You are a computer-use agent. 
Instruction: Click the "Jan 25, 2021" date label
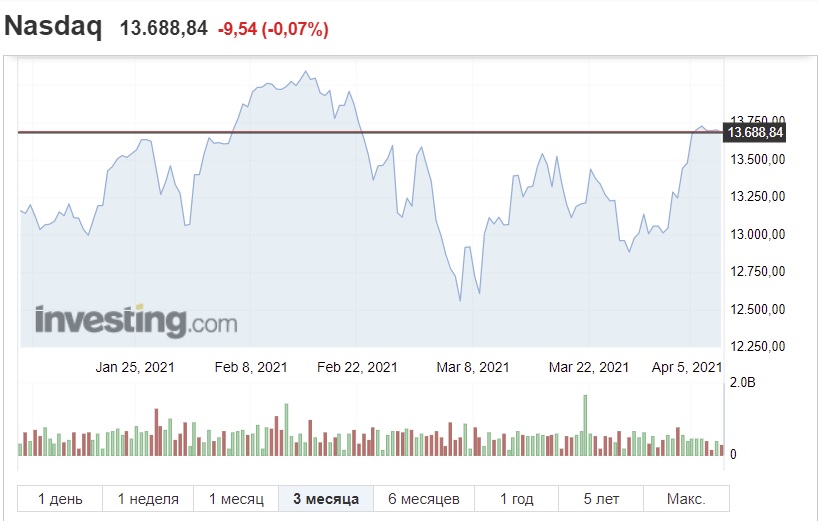(x=135, y=367)
